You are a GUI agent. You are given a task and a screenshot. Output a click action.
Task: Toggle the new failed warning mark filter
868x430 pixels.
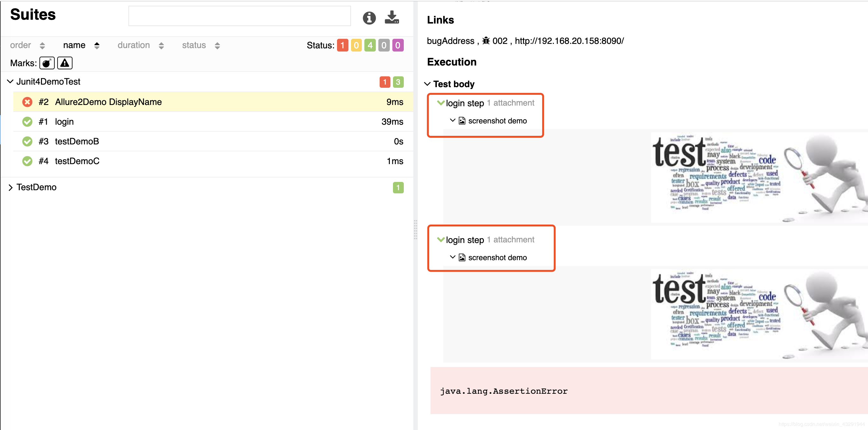click(x=65, y=63)
